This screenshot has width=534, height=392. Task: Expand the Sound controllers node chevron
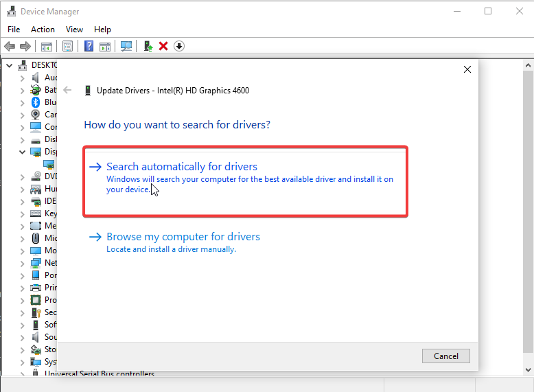[22, 338]
